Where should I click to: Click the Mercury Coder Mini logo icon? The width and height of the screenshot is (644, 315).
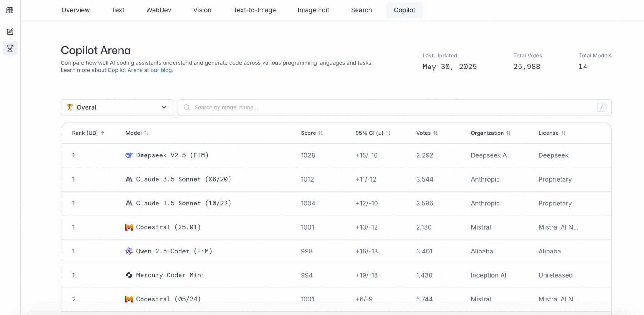[129, 275]
